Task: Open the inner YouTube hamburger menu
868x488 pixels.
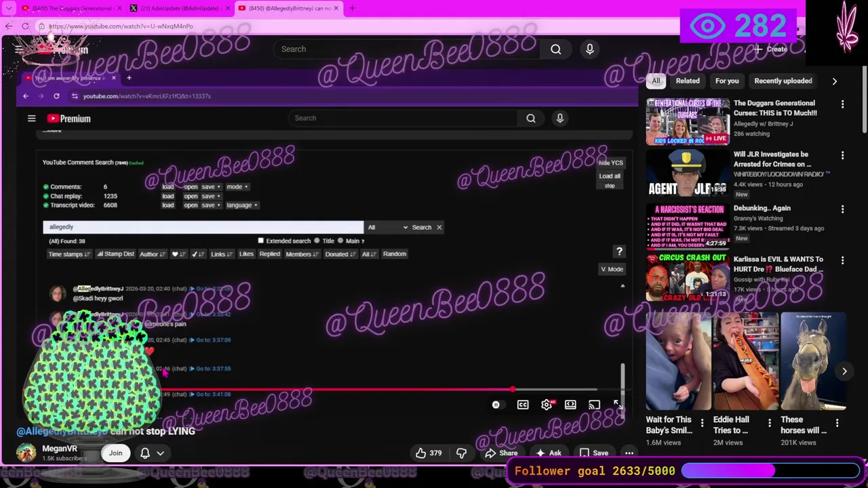Action: click(x=31, y=119)
